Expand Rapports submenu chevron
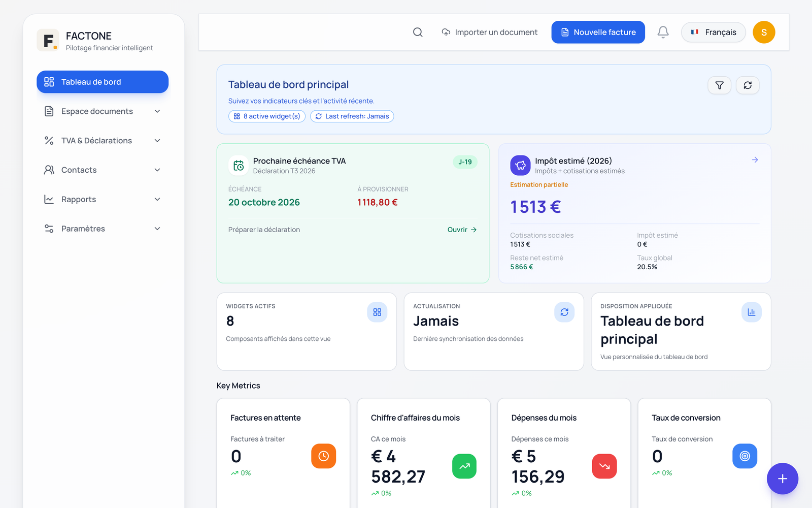812x508 pixels. (157, 200)
